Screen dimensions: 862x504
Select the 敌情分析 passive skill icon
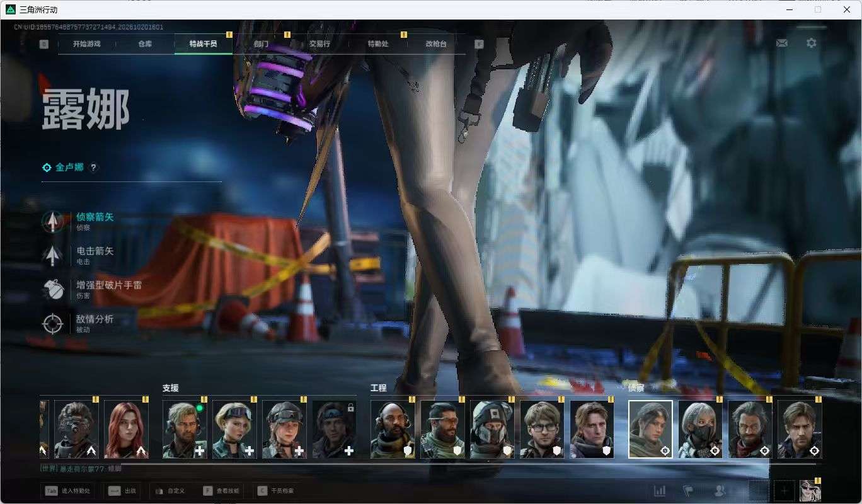click(53, 323)
